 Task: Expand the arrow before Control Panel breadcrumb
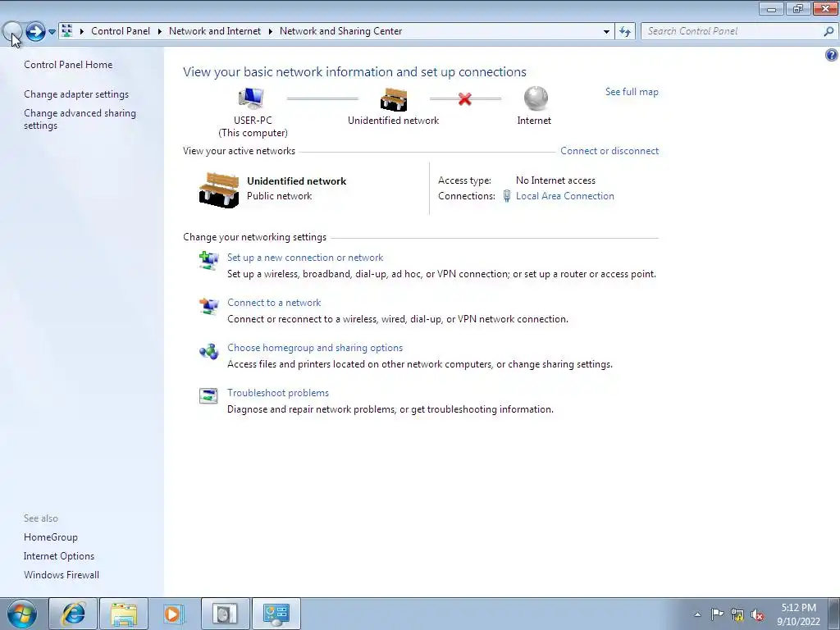click(x=82, y=31)
